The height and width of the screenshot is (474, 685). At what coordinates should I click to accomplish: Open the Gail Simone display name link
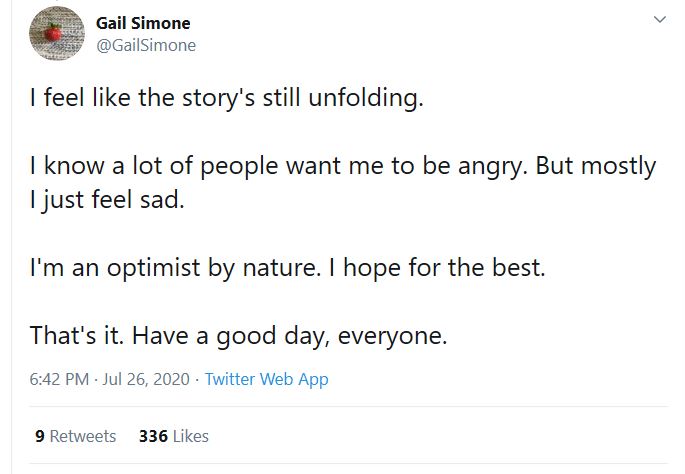pyautogui.click(x=142, y=23)
